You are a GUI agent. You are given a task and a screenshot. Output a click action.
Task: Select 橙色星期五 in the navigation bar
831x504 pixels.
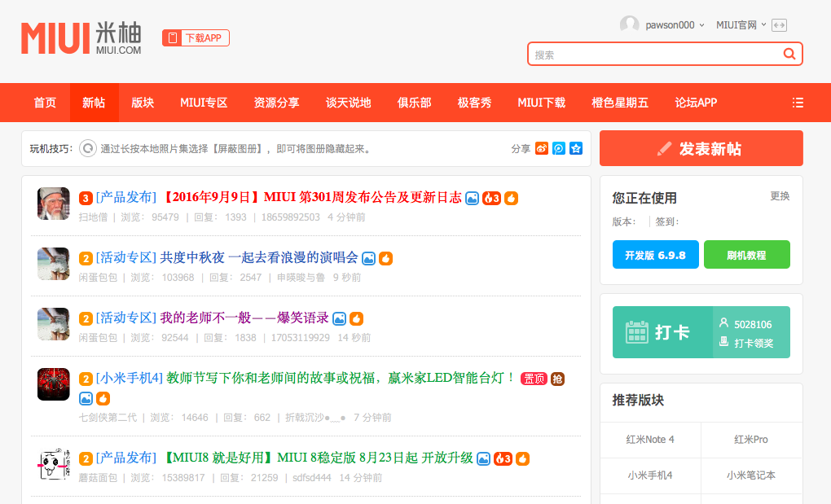(x=620, y=103)
